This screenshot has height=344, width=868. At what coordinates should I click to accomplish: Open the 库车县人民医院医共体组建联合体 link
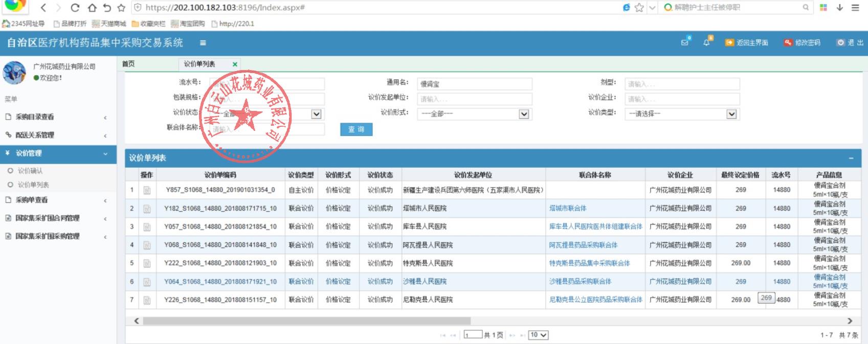click(596, 227)
